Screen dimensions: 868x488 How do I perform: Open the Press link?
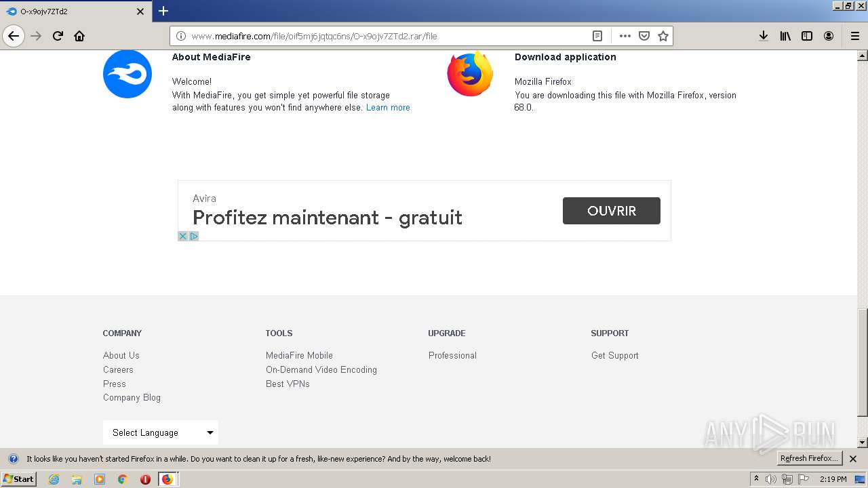tap(115, 384)
